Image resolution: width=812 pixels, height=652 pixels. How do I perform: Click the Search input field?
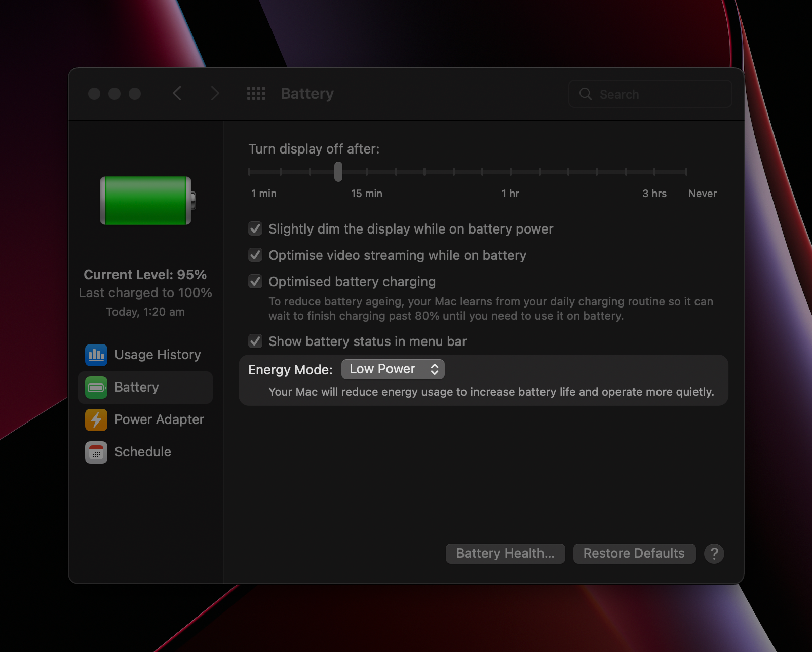[x=650, y=94]
